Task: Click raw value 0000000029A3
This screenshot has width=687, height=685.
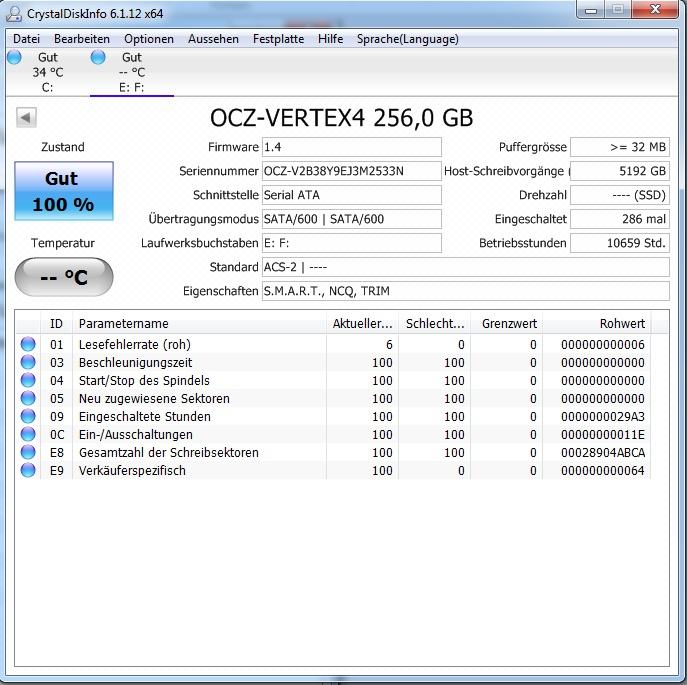Action: [603, 416]
